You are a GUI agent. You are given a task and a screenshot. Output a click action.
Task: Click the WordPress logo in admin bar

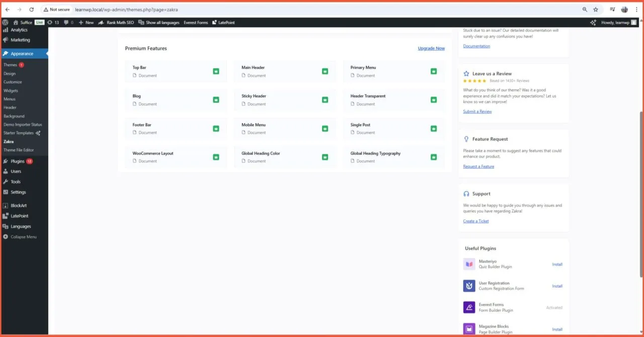pyautogui.click(x=6, y=23)
